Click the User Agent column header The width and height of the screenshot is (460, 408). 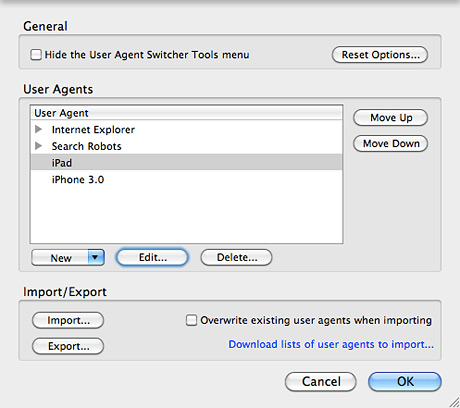(186, 113)
